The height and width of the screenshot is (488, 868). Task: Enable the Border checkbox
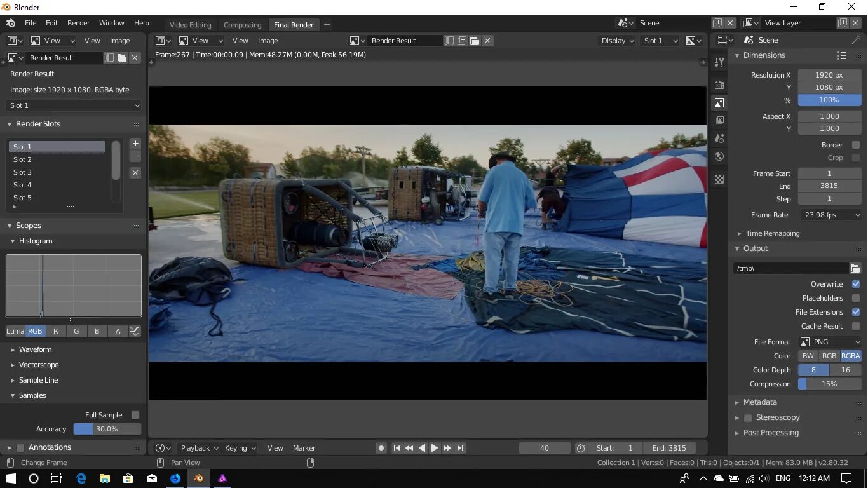click(856, 145)
